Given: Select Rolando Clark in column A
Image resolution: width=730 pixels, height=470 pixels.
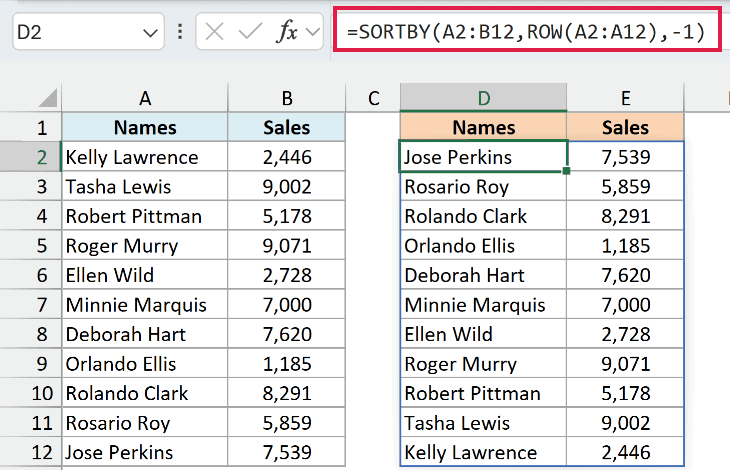Looking at the screenshot, I should tap(145, 393).
